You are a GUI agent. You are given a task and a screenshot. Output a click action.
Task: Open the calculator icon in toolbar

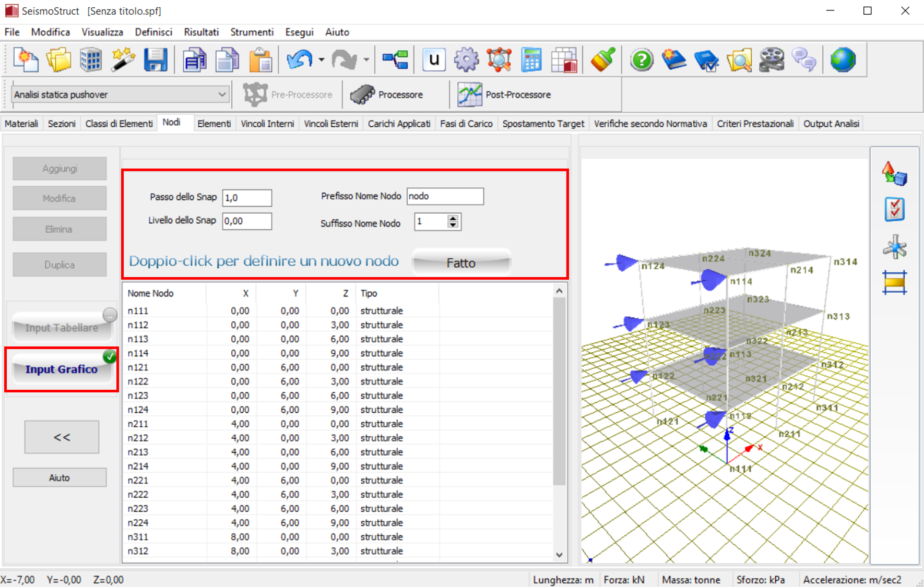(531, 60)
